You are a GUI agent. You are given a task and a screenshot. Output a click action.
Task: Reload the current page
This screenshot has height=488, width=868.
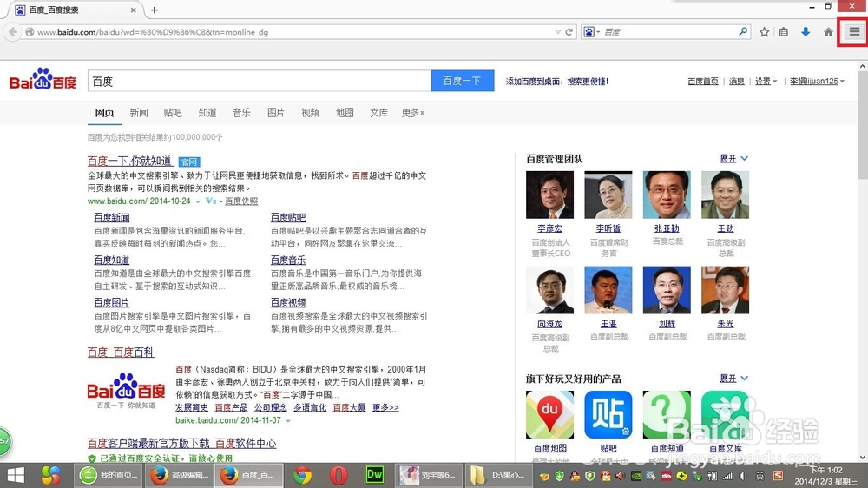[569, 32]
